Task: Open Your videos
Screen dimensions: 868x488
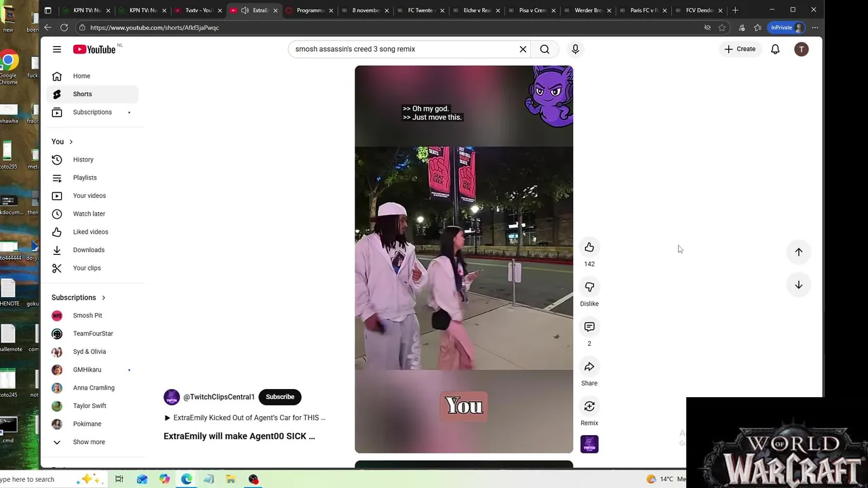Action: click(x=92, y=196)
